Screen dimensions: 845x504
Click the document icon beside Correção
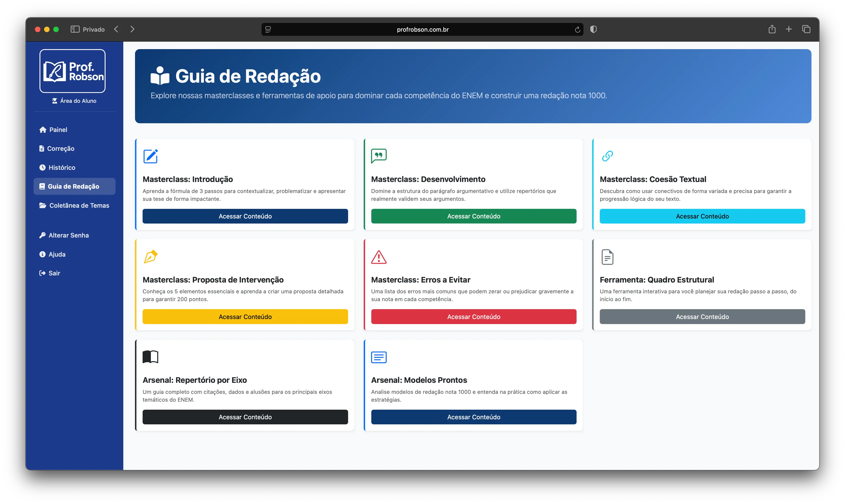tap(42, 148)
